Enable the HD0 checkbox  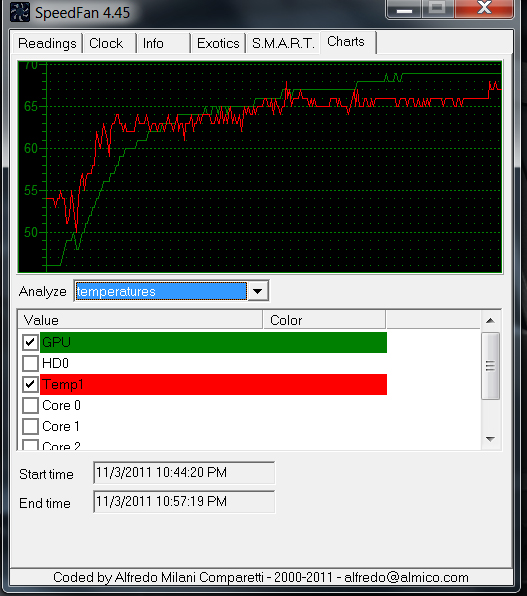tap(30, 363)
